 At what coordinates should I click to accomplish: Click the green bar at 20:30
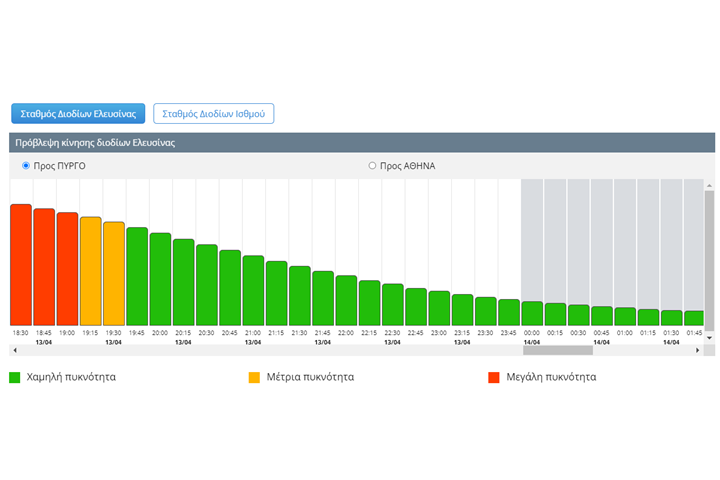pyautogui.click(x=207, y=285)
